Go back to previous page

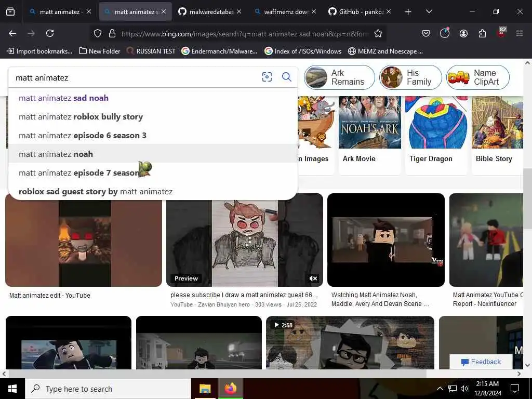coord(12,33)
